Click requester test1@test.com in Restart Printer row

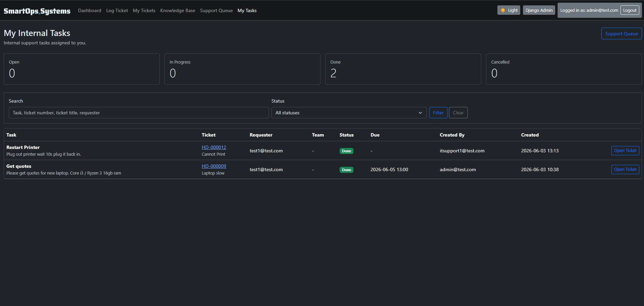[x=266, y=151]
